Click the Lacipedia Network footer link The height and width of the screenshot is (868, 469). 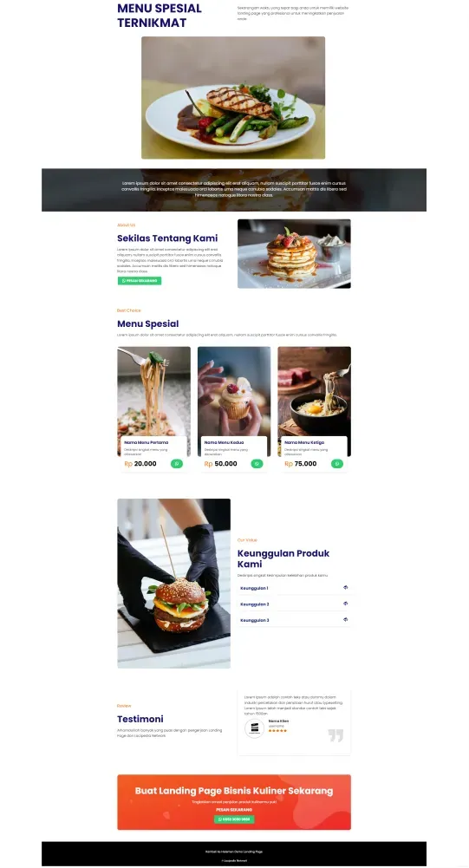(235, 861)
